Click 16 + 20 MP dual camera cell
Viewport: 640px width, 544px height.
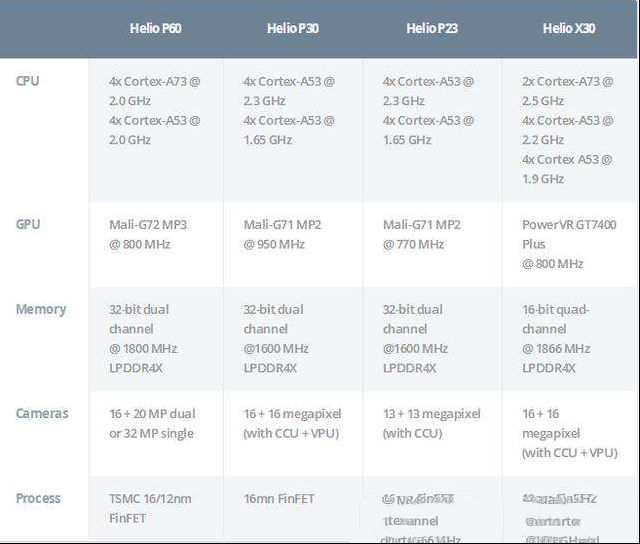[156, 433]
